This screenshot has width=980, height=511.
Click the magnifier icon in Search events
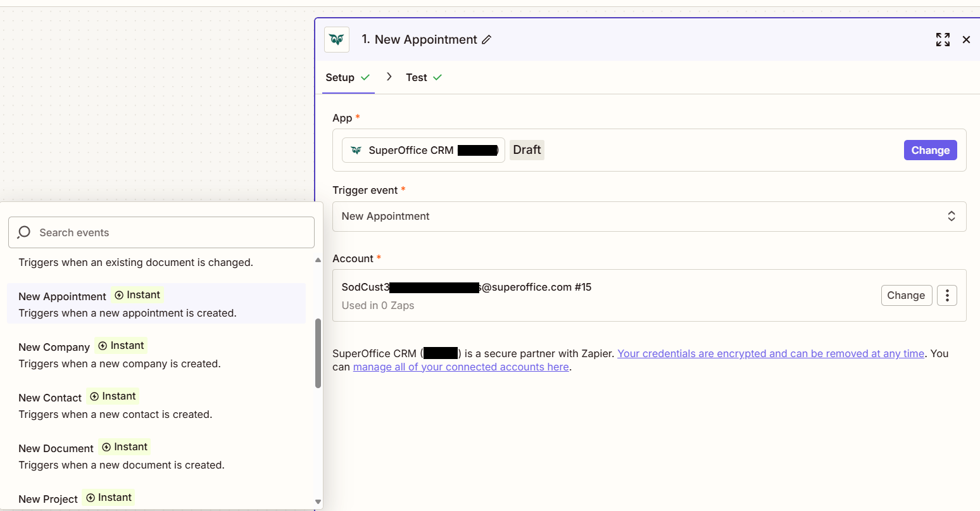coord(23,232)
